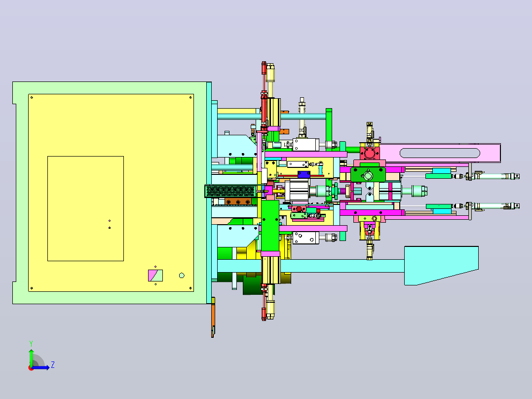Select the tall bright green vertical block
Image resolution: width=532 pixels, height=399 pixels.
(270, 226)
